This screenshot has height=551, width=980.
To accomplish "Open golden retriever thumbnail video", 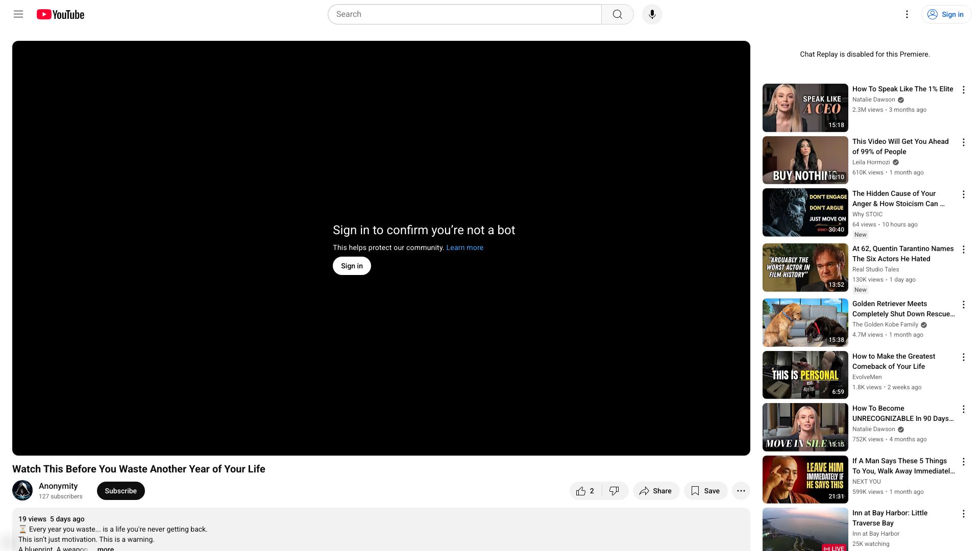I will coord(805,322).
